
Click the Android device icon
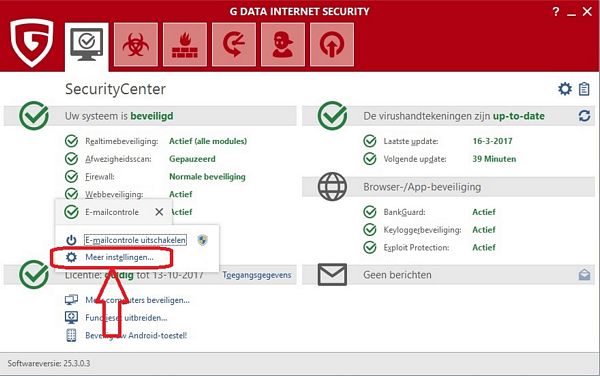pyautogui.click(x=71, y=335)
